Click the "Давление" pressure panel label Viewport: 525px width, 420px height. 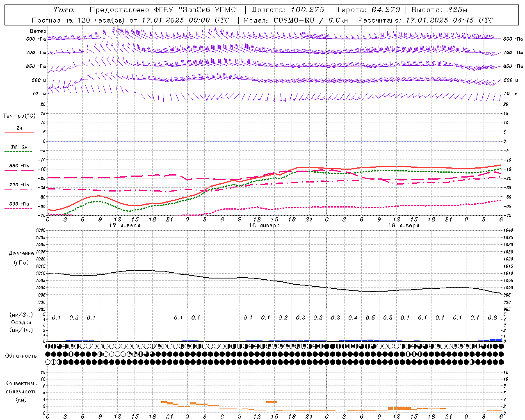click(x=21, y=253)
